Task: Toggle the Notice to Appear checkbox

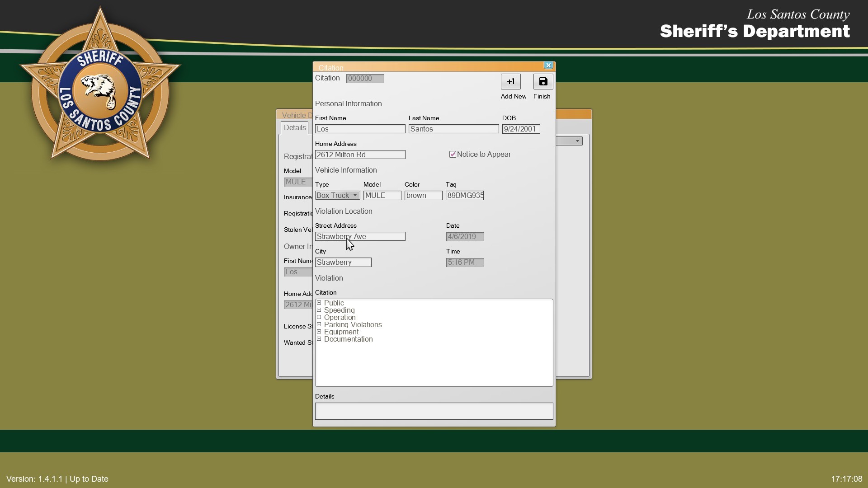Action: click(453, 155)
